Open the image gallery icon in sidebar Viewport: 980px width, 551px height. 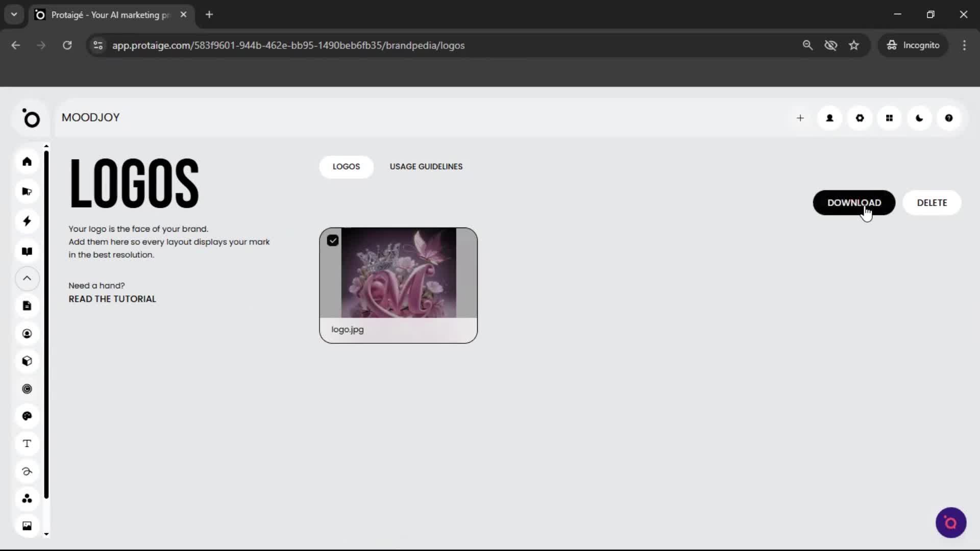tap(27, 525)
